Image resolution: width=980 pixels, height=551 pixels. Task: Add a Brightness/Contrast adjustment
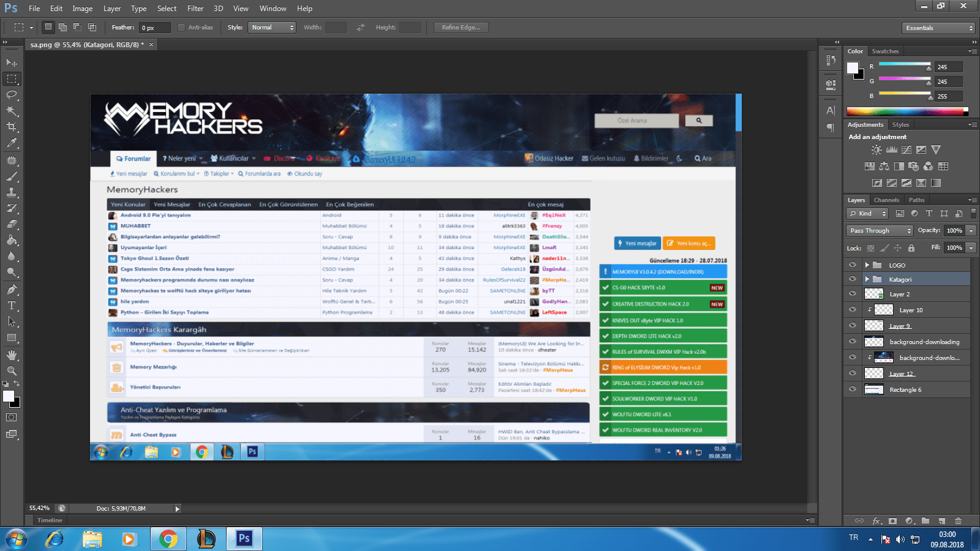pyautogui.click(x=877, y=150)
